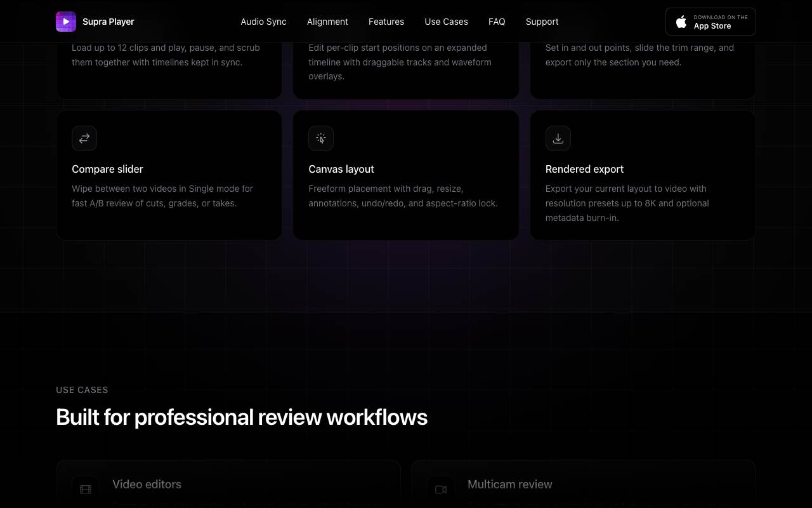This screenshot has width=812, height=508.
Task: Click the Supra Player logo icon
Action: pyautogui.click(x=66, y=22)
